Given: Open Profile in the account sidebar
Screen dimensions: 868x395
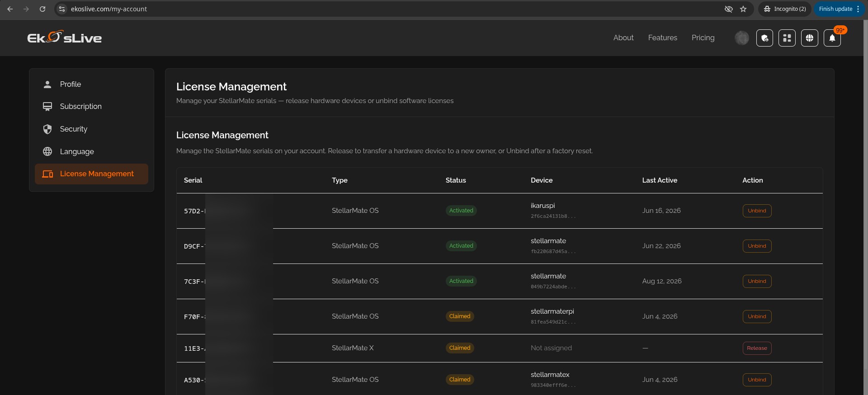Looking at the screenshot, I should click(91, 85).
